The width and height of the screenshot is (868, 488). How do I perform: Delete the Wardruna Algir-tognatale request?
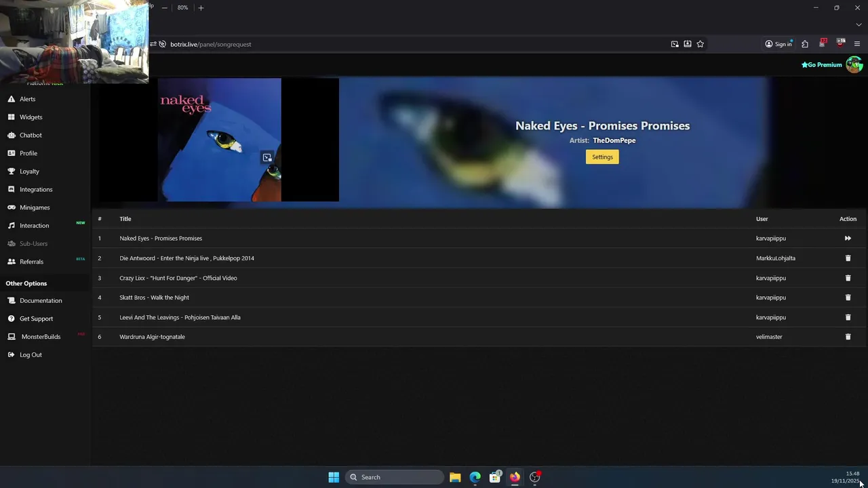pos(848,337)
